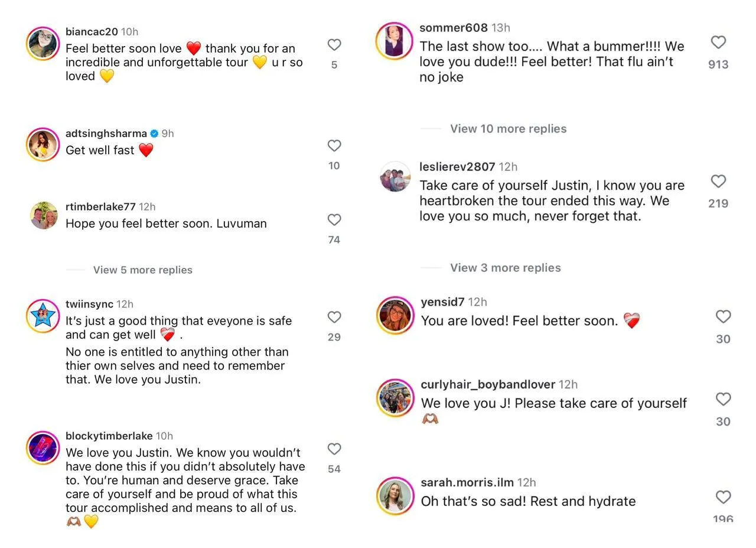Expand "View 5 more replies" thread
The width and height of the screenshot is (756, 548).
point(142,270)
